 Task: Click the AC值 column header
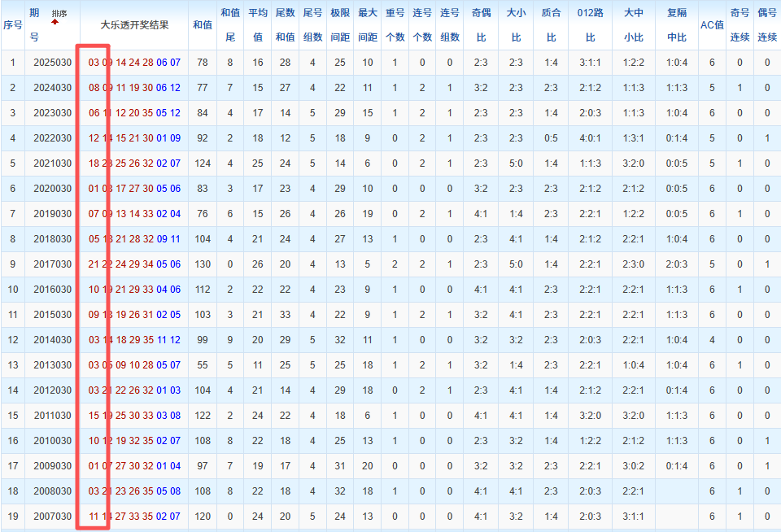713,25
